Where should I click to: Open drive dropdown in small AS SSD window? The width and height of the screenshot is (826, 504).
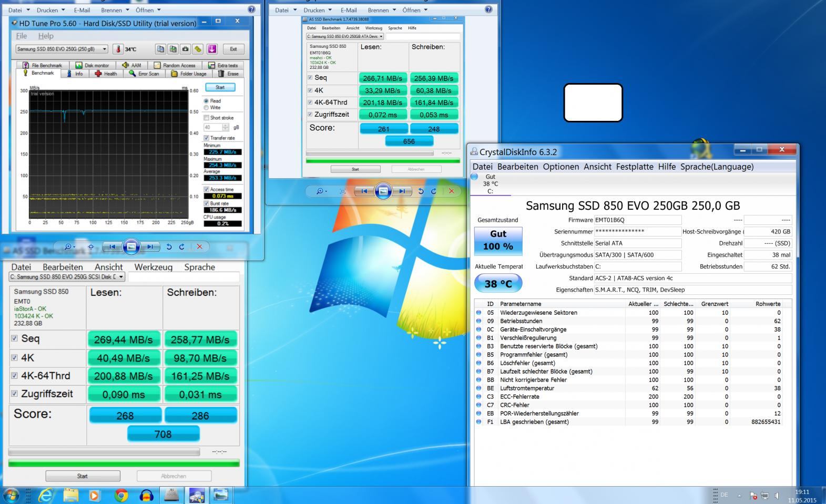pos(345,36)
